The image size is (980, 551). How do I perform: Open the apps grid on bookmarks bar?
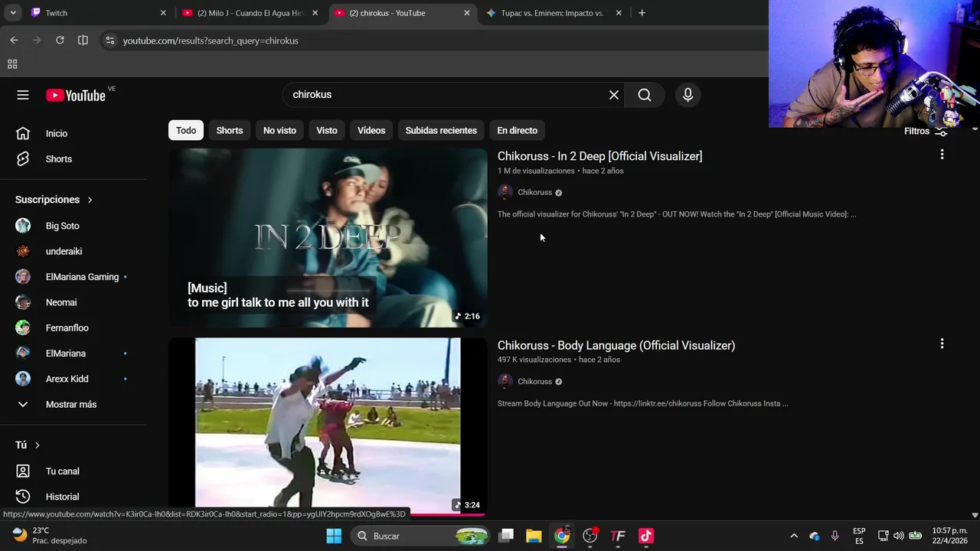click(x=12, y=64)
